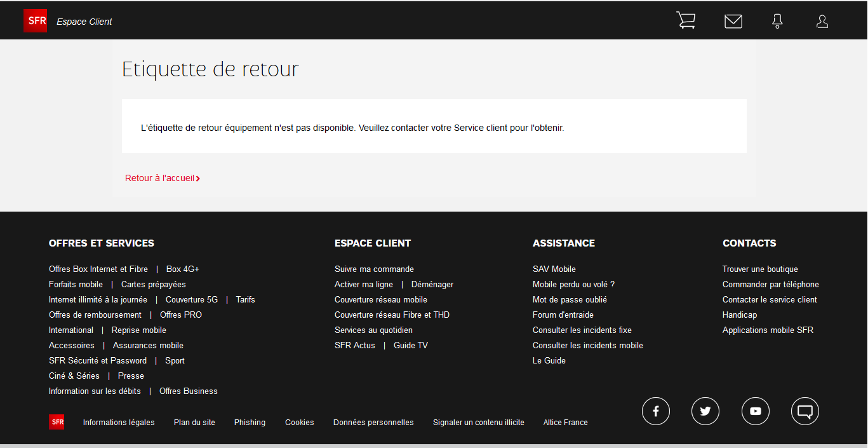The image size is (868, 448).
Task: Open the Cookies footer link
Action: (299, 423)
